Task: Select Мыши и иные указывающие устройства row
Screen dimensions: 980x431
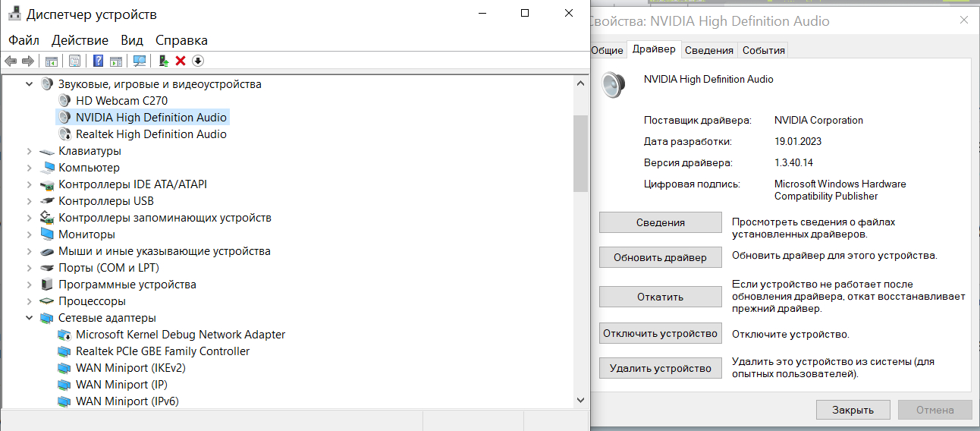Action: point(165,251)
